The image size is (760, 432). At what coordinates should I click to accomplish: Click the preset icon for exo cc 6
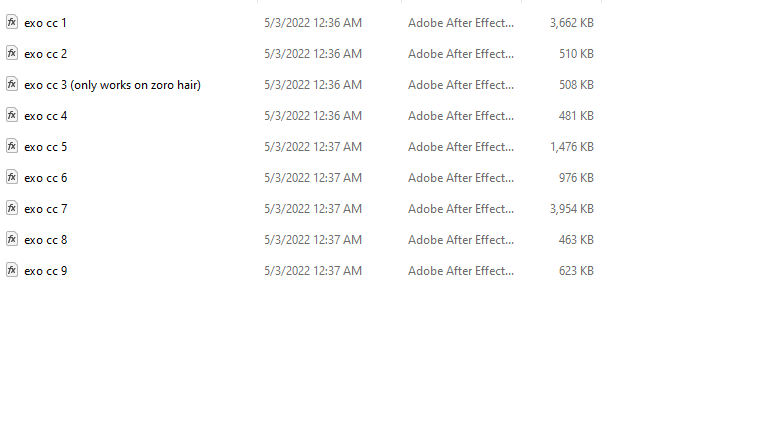click(12, 177)
